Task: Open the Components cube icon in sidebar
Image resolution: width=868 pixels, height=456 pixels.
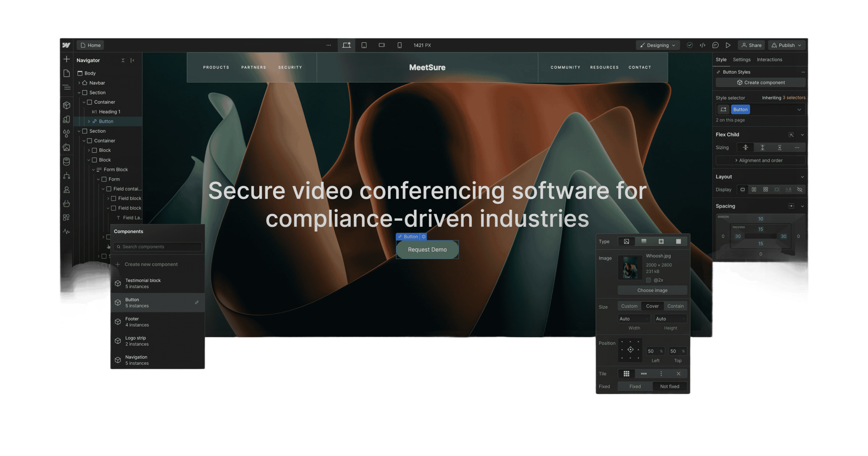Action: point(67,105)
